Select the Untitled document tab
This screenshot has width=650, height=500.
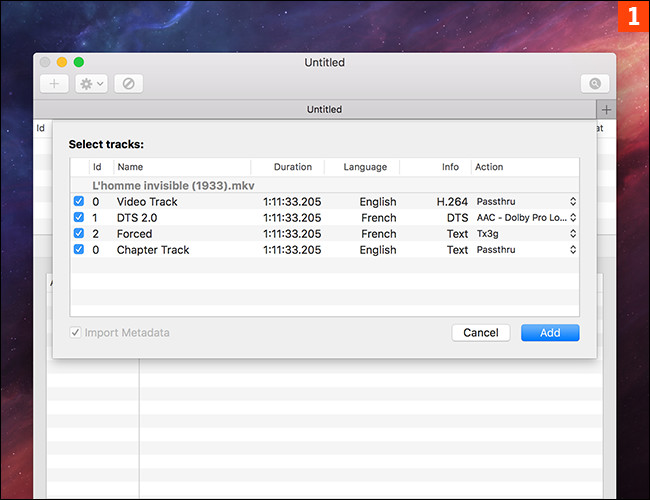pos(323,109)
